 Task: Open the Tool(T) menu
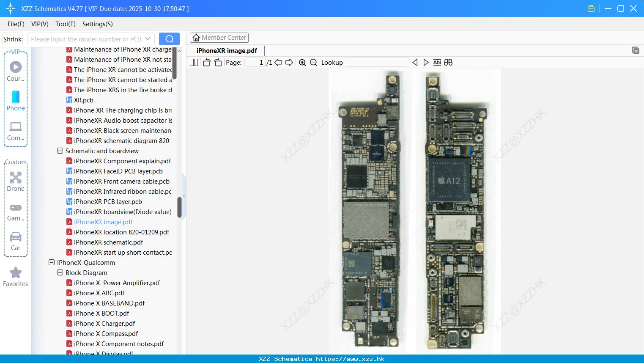click(x=66, y=24)
